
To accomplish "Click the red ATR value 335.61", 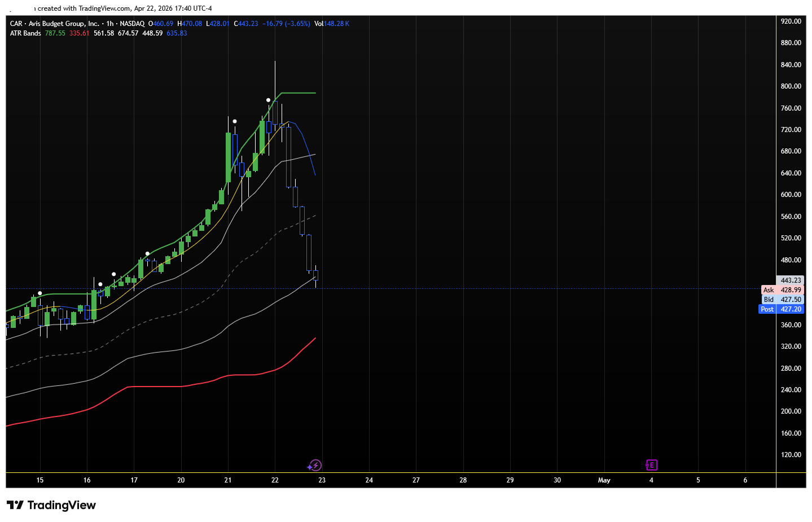I will click(80, 33).
